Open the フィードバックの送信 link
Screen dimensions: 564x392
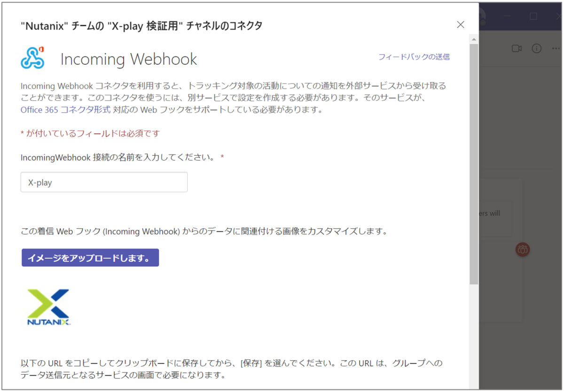(x=414, y=57)
